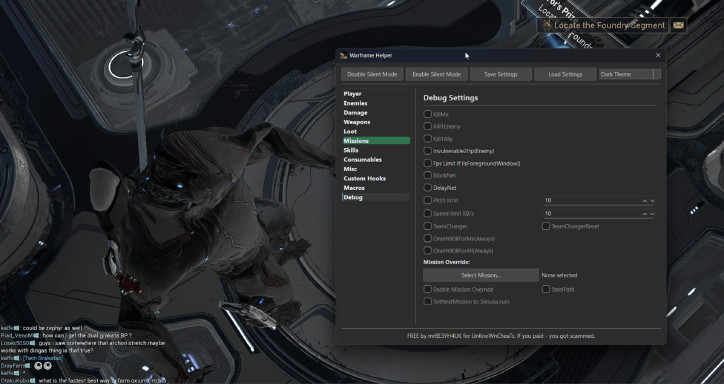Select the Weapons section
Image resolution: width=724 pixels, height=384 pixels.
coord(376,122)
